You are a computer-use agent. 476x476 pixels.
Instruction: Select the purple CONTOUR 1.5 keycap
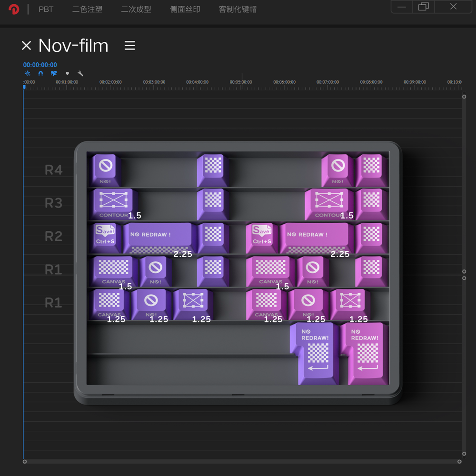coord(113,204)
